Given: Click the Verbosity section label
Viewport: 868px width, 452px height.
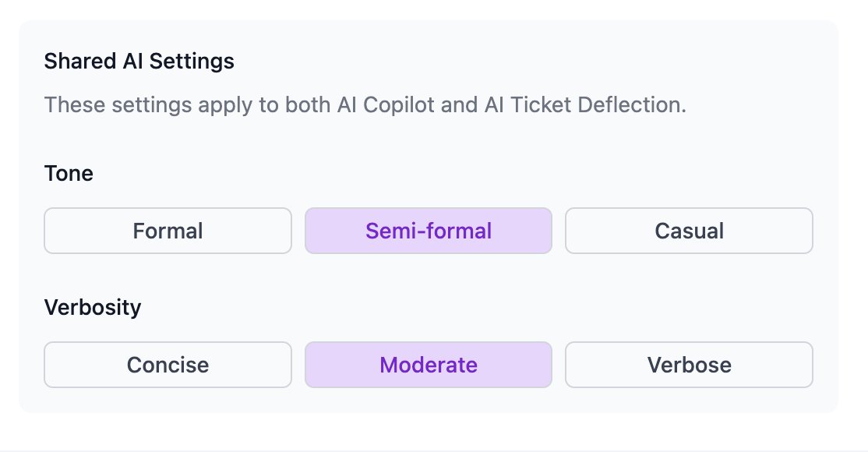Looking at the screenshot, I should click(x=93, y=307).
